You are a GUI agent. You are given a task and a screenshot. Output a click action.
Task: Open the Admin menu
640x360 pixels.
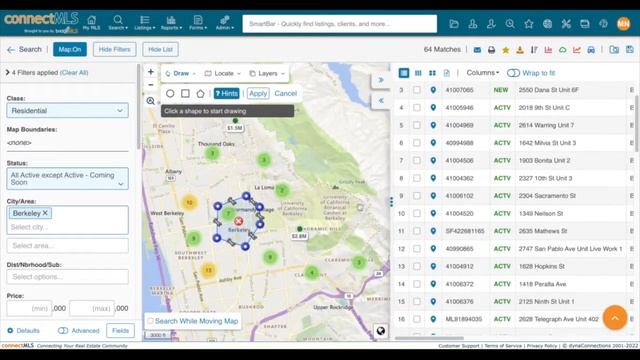tap(225, 23)
